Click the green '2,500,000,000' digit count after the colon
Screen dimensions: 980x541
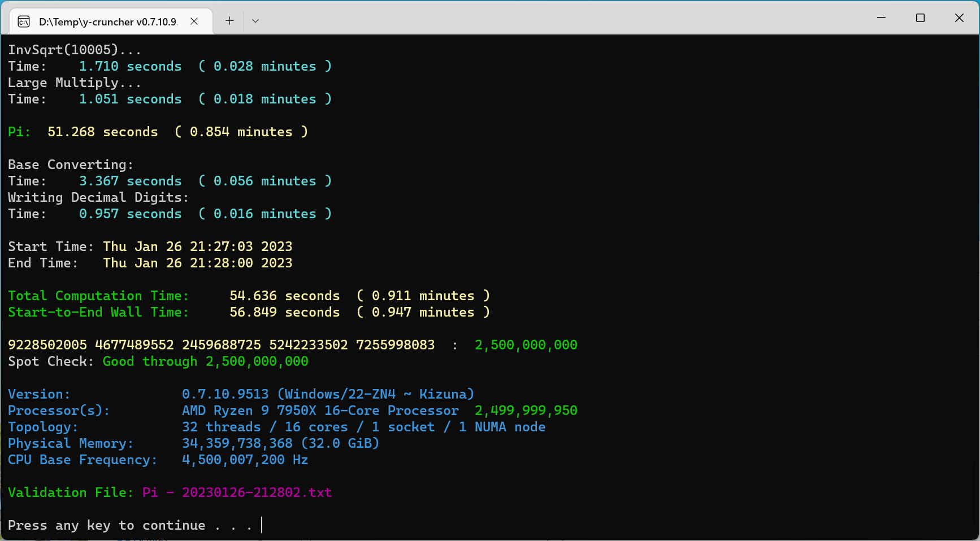526,345
